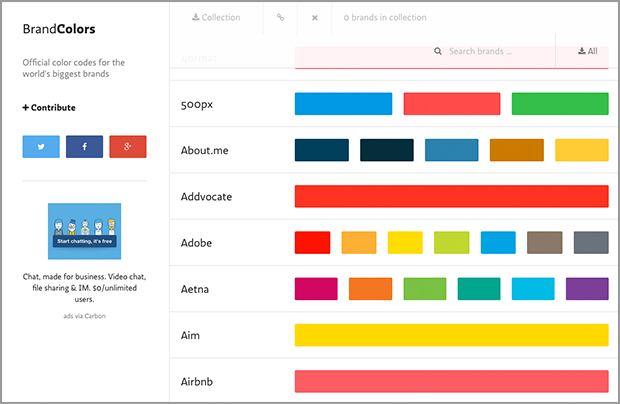Copy Aetna purple swatch
Screen dimensions: 620x404
(x=587, y=289)
